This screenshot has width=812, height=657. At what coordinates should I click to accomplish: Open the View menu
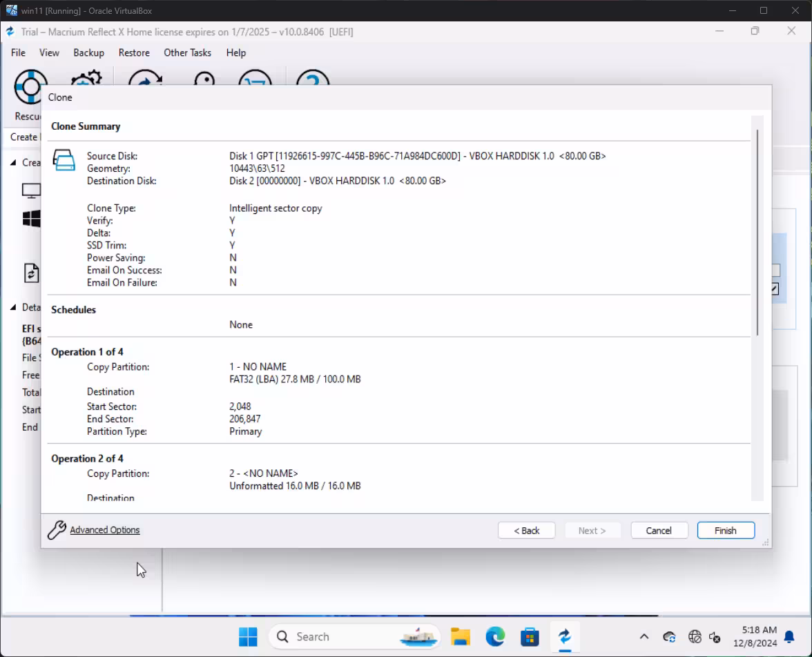coord(49,53)
